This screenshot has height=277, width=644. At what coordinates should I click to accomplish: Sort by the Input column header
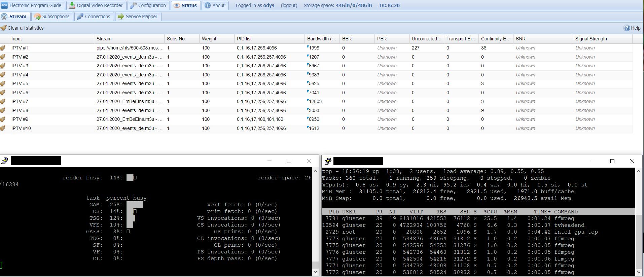point(52,39)
